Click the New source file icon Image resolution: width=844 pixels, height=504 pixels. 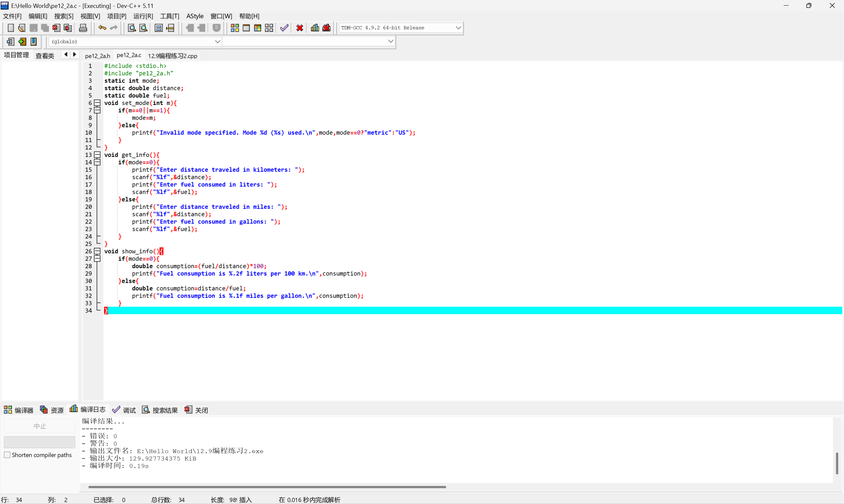click(x=11, y=28)
